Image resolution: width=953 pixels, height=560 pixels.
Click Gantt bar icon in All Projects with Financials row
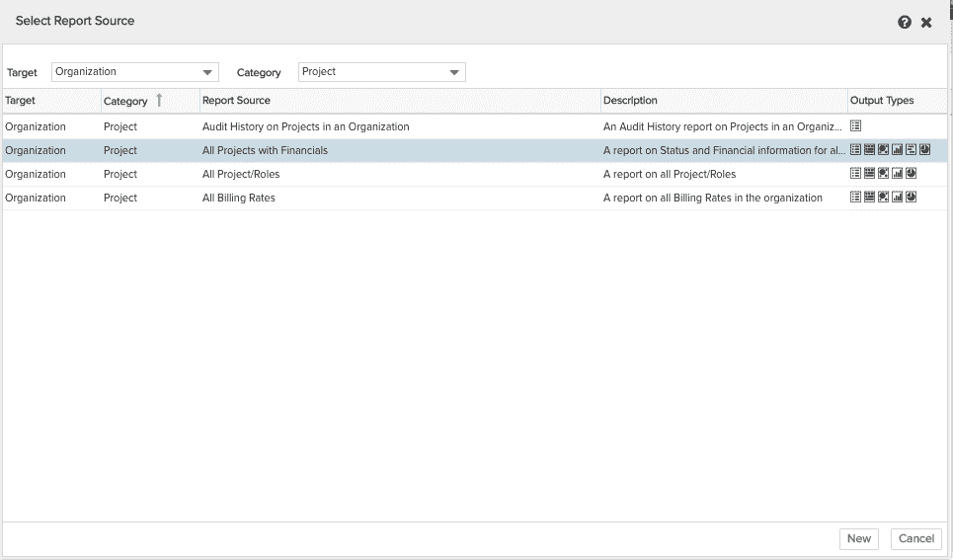coord(911,150)
